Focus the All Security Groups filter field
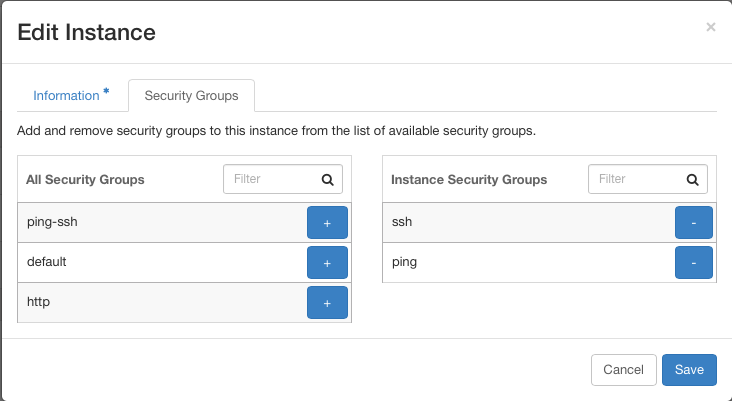Image resolution: width=732 pixels, height=401 pixels. (283, 179)
